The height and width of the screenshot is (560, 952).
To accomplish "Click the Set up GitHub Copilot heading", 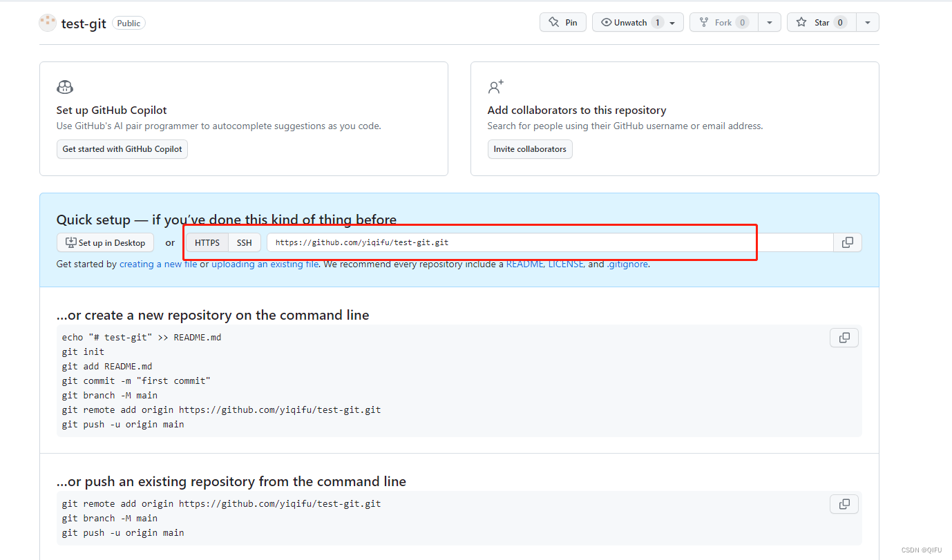I will 112,110.
